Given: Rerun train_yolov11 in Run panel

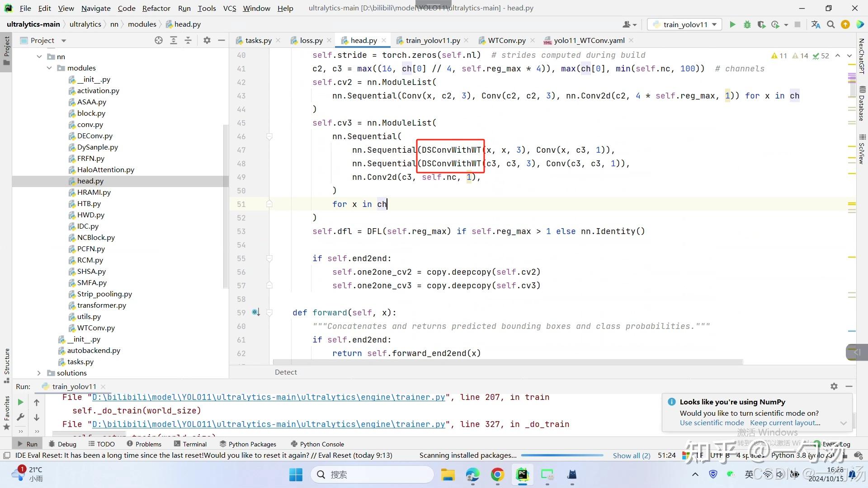Looking at the screenshot, I should click(20, 402).
